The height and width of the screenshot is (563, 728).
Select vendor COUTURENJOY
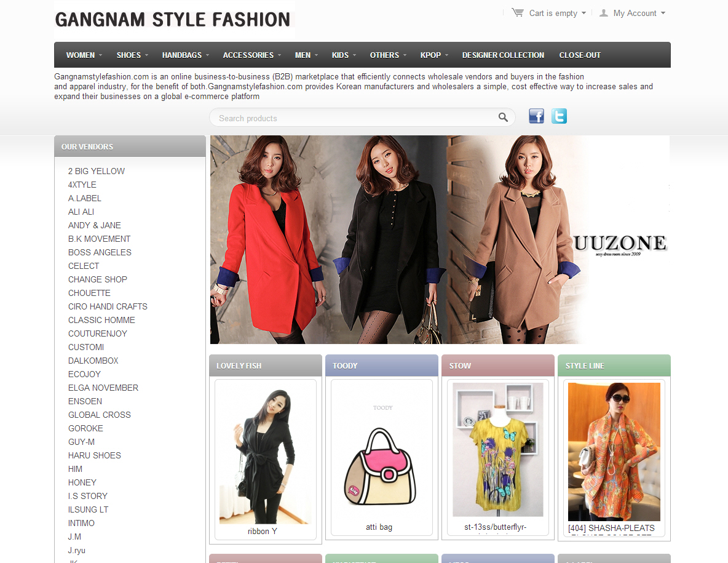[98, 333]
